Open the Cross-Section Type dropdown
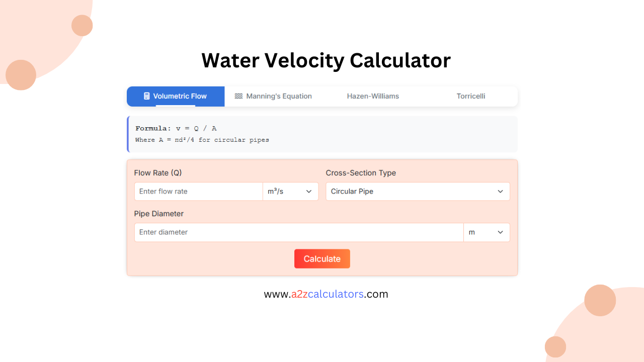 [418, 191]
